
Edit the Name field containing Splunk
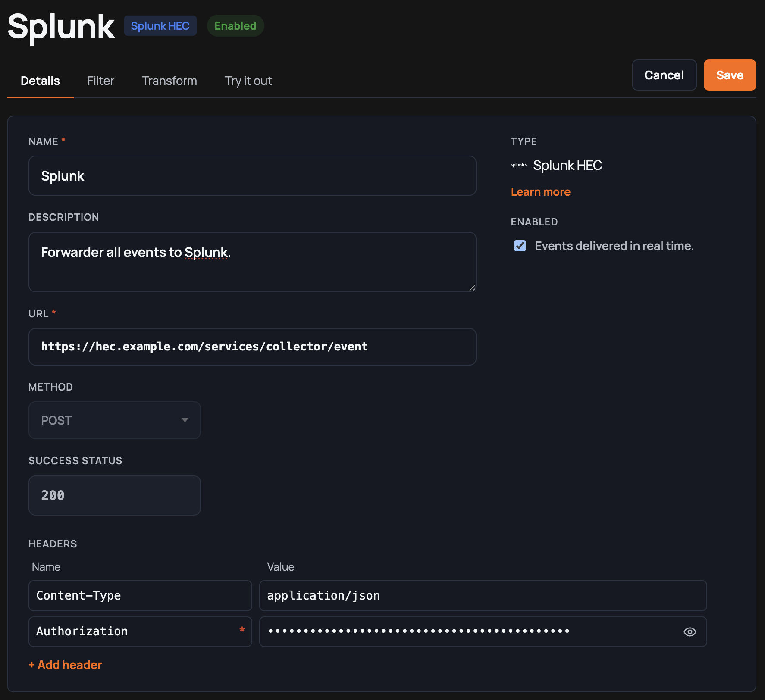coord(252,176)
